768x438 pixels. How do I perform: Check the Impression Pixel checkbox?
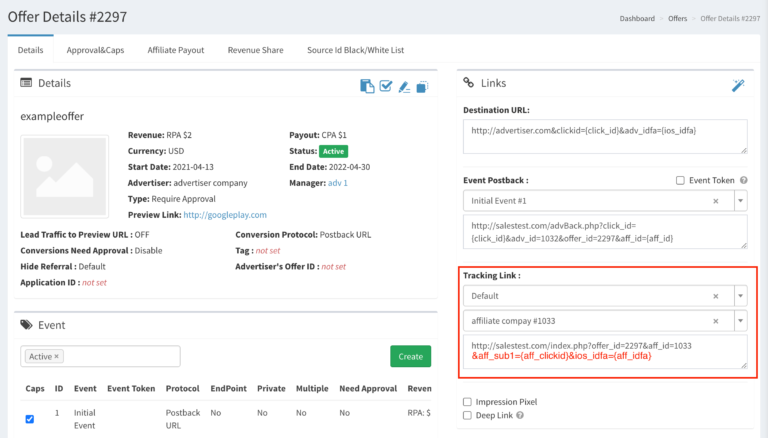pos(468,402)
